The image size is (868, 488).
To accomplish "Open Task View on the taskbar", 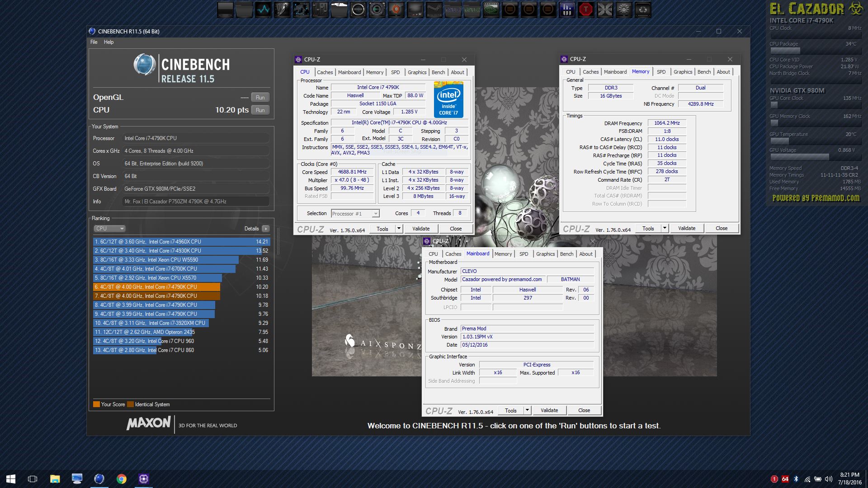I will pyautogui.click(x=33, y=479).
